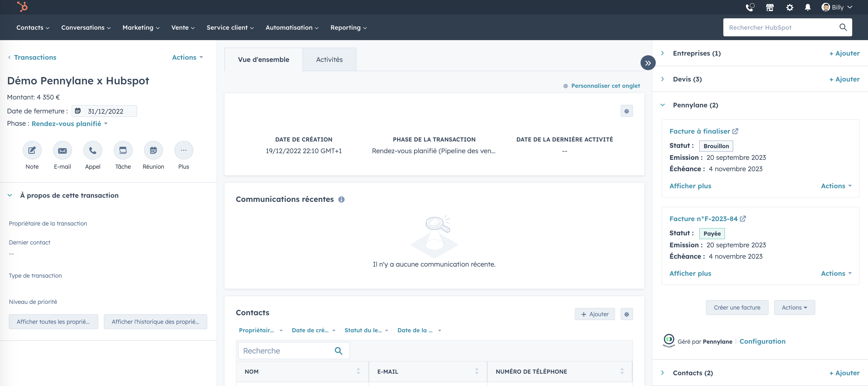
Task: Open the Service client menu
Action: pyautogui.click(x=230, y=27)
